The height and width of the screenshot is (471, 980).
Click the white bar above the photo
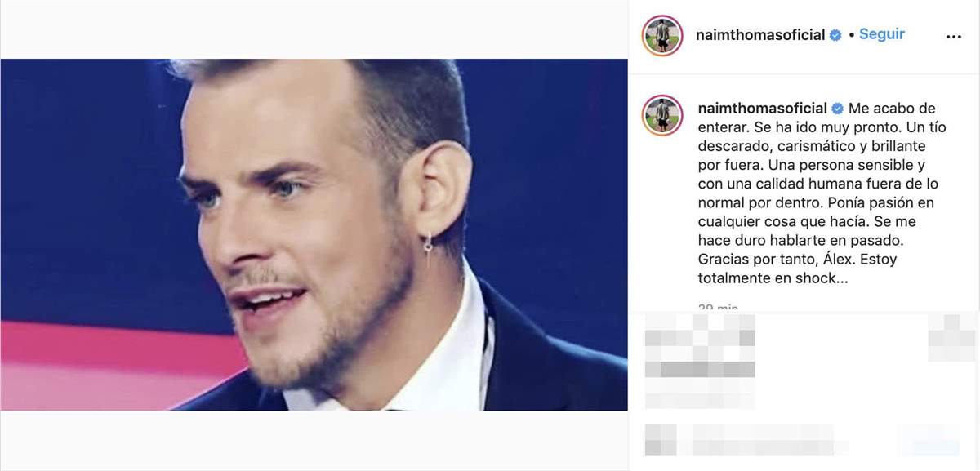click(x=314, y=29)
